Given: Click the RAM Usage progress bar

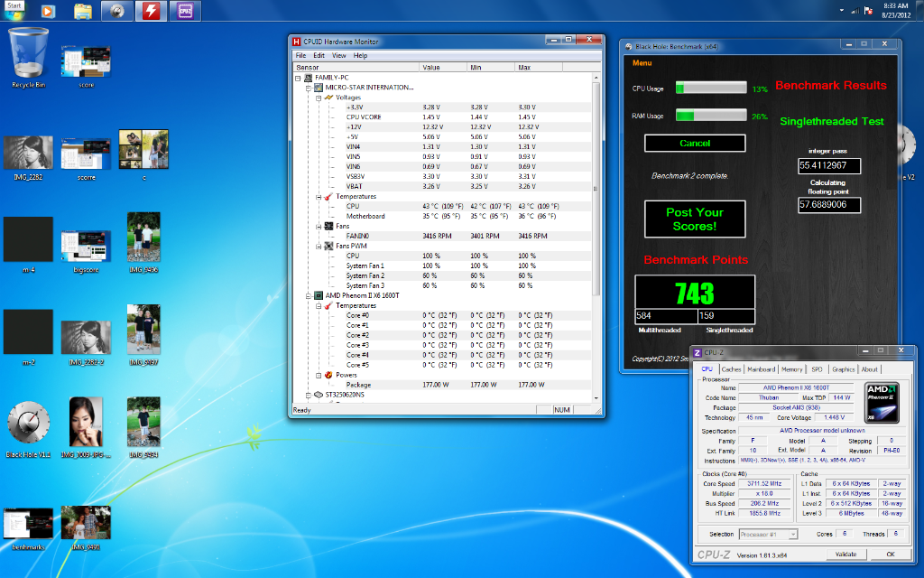Looking at the screenshot, I should tap(711, 116).
